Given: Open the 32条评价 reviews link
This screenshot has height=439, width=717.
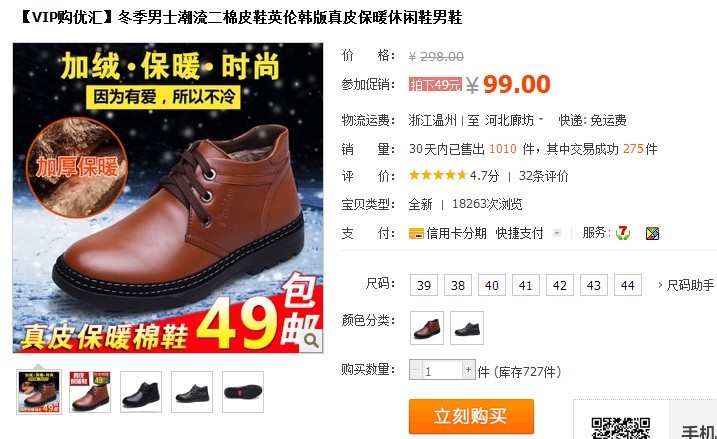Looking at the screenshot, I should (543, 176).
